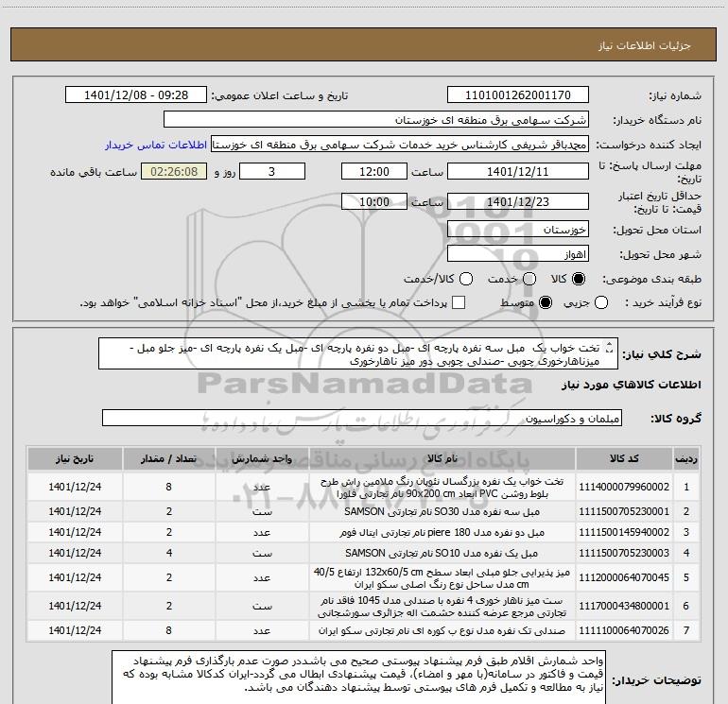Click the ردیف column header
Screen dimensions: 728x704
tap(686, 459)
